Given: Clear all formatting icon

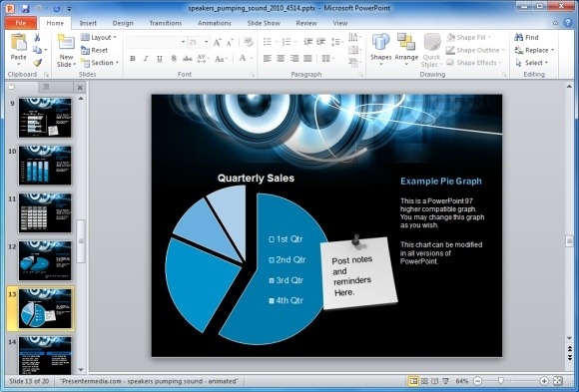Looking at the screenshot, I should pyautogui.click(x=249, y=42).
